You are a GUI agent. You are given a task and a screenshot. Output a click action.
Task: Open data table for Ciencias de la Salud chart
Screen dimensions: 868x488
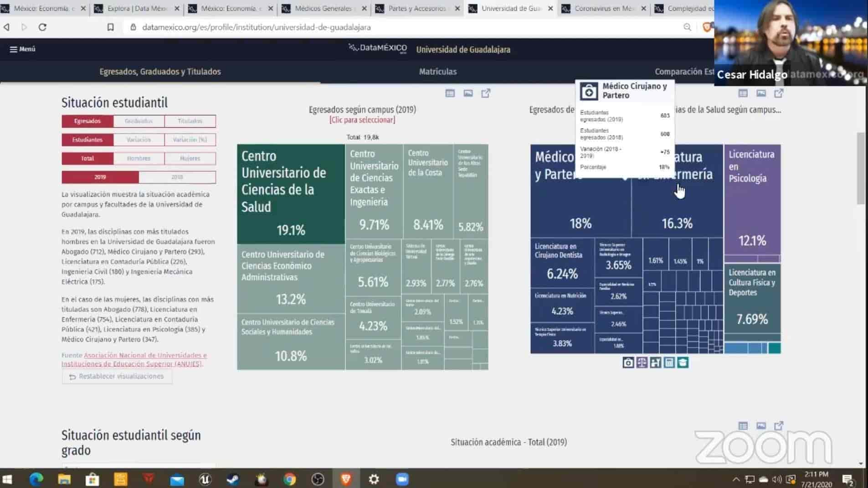click(x=743, y=93)
